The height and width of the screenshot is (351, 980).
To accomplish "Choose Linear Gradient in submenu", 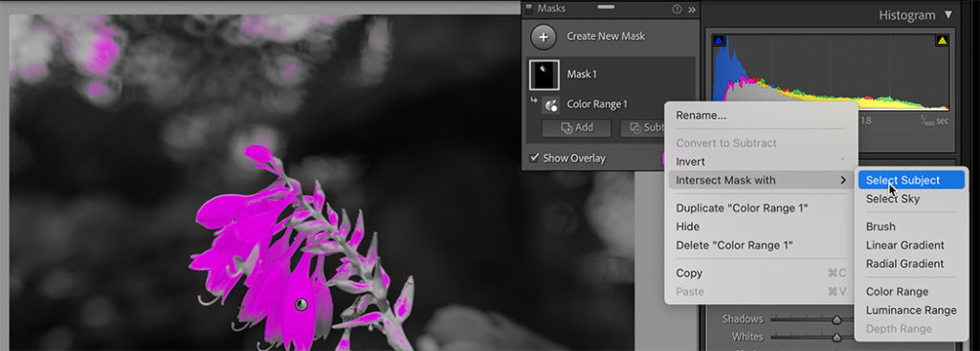I will click(x=905, y=246).
